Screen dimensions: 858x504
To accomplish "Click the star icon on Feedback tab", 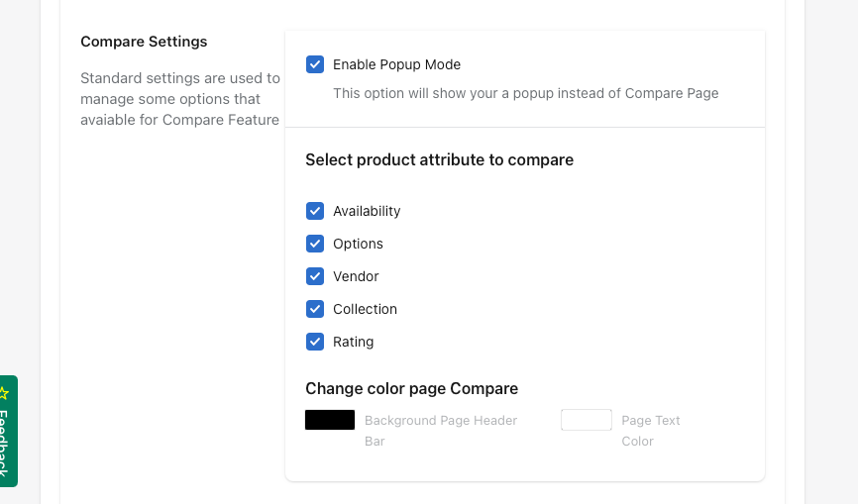I will click(4, 393).
